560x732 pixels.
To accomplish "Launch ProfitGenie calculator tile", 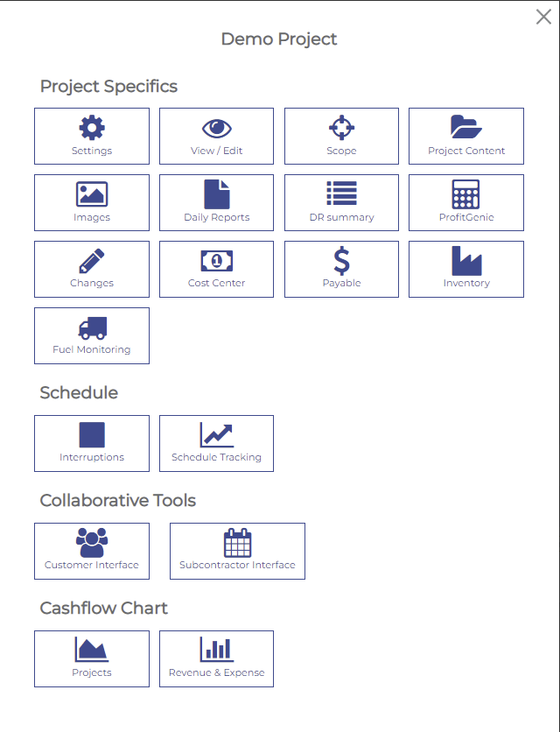I will tap(466, 202).
